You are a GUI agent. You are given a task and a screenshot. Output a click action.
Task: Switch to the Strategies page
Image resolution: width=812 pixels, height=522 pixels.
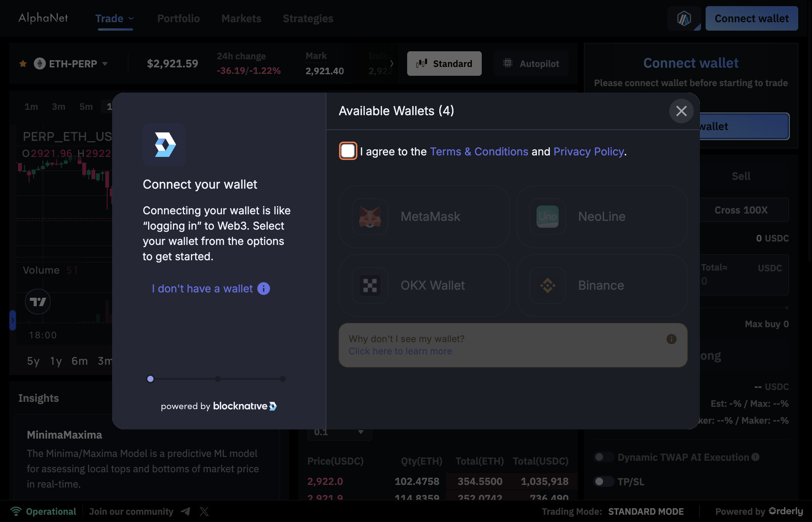point(308,18)
